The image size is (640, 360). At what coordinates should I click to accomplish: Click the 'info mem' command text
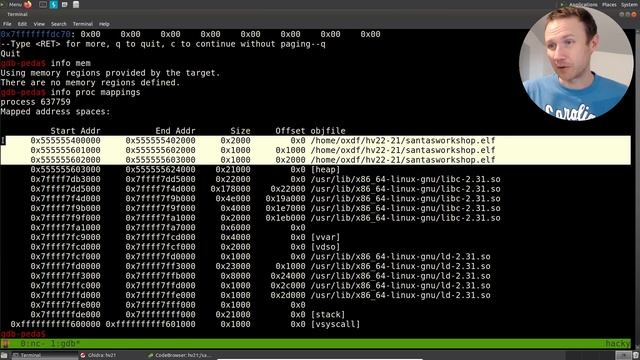[x=71, y=63]
